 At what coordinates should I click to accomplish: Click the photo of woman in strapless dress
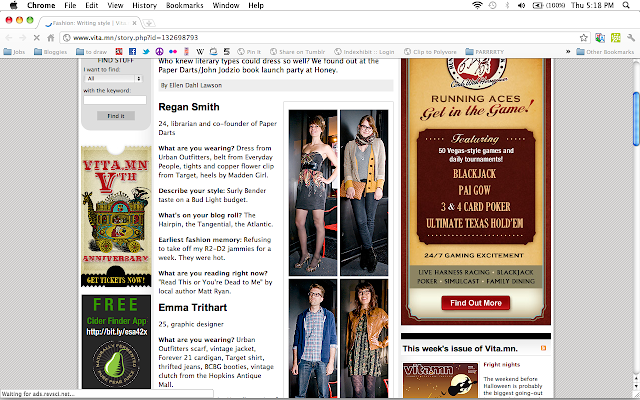click(313, 193)
